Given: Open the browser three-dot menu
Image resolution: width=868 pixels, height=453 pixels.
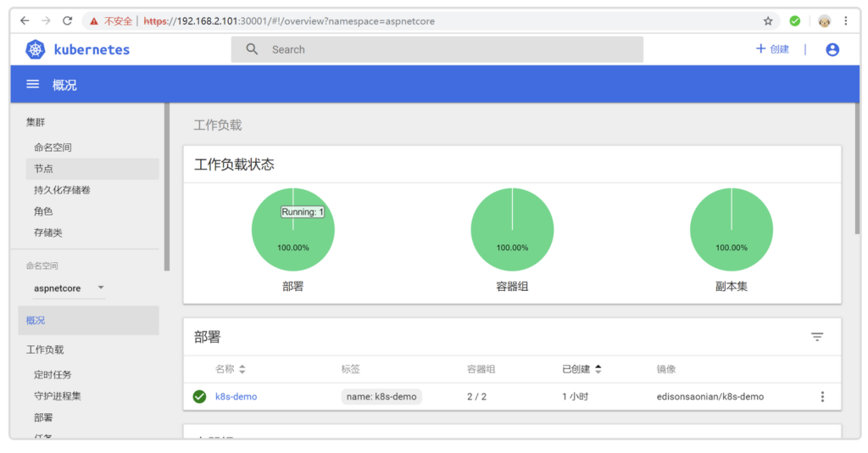Looking at the screenshot, I should tap(846, 21).
